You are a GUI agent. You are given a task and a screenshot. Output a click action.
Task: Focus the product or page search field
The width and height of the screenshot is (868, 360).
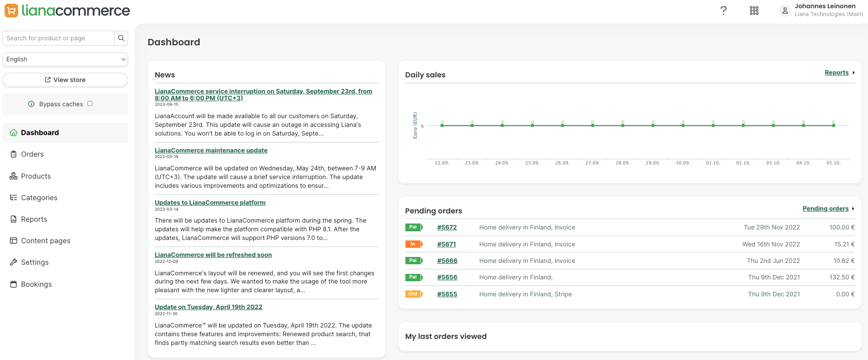pos(59,38)
